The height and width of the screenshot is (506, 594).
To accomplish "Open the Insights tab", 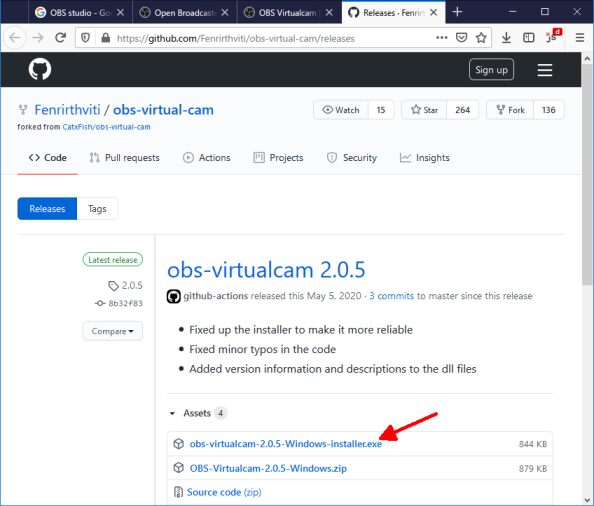I will [425, 158].
